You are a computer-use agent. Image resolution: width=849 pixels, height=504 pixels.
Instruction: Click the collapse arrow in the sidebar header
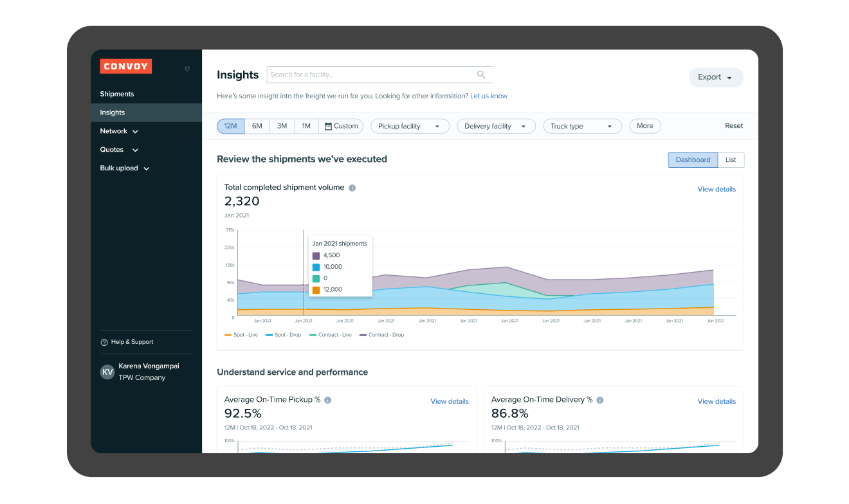coord(187,67)
